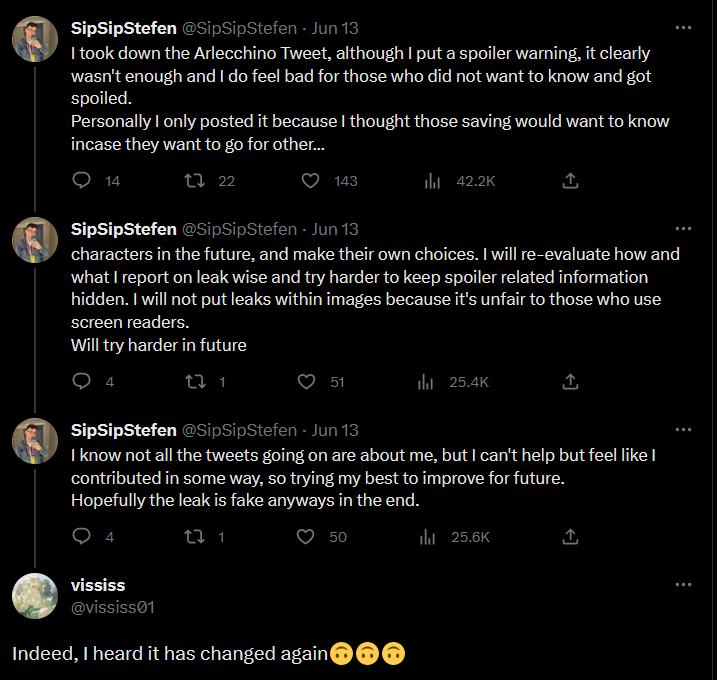The height and width of the screenshot is (680, 717).
Task: Retweet the first tweet with 22 reposts
Action: point(195,181)
